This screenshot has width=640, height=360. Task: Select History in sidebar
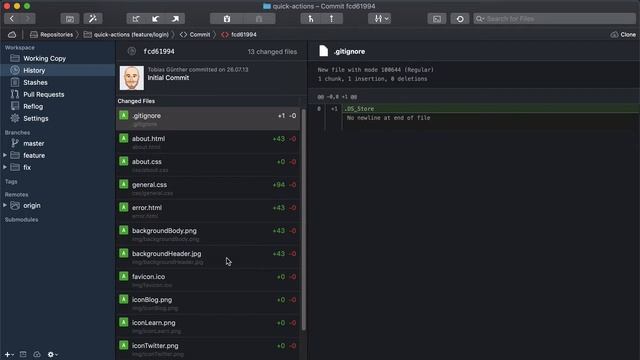pyautogui.click(x=58, y=70)
